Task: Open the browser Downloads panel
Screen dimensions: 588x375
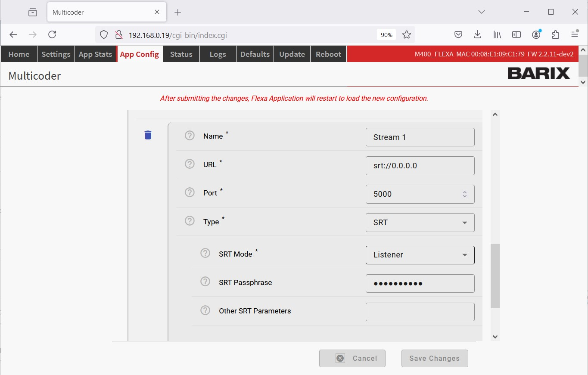Action: 477,35
